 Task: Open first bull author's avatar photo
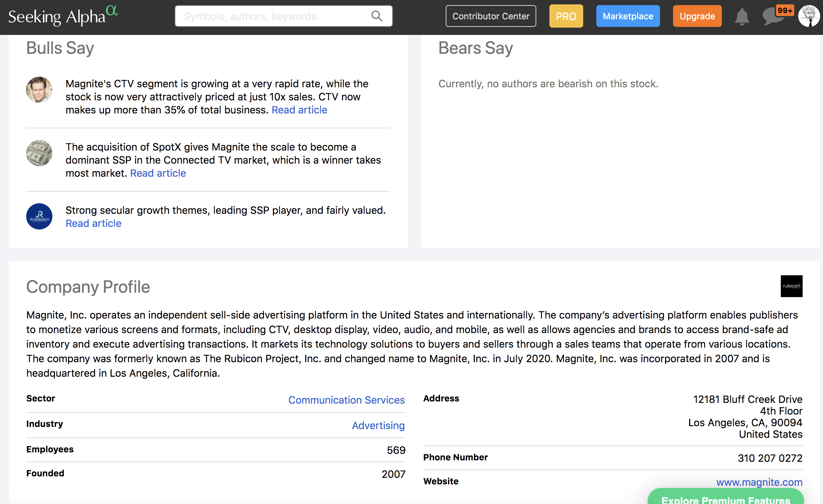click(x=39, y=90)
